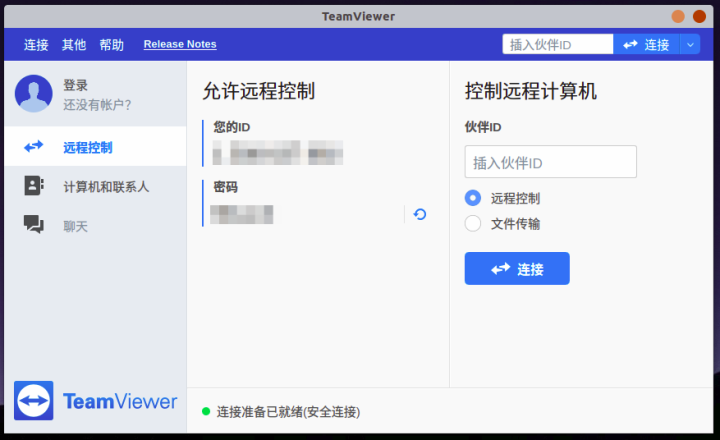Switch to 聊天 sidebar tab
The image size is (720, 440).
96,225
